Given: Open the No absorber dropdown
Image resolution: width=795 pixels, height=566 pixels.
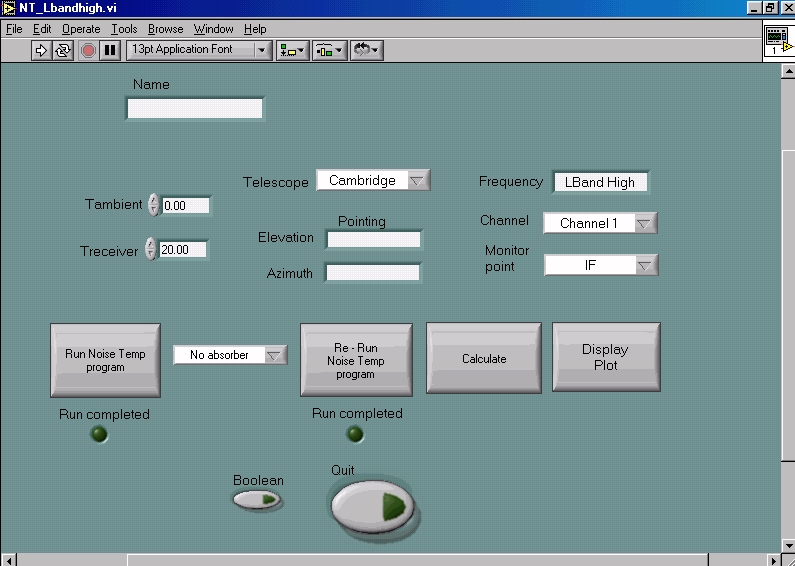Looking at the screenshot, I should coord(230,355).
